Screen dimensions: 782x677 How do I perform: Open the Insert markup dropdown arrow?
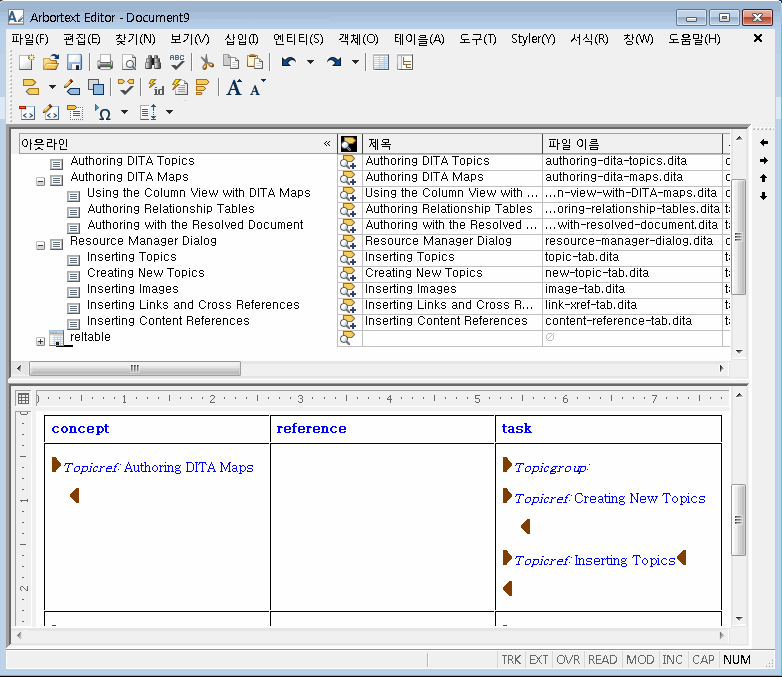[52, 87]
